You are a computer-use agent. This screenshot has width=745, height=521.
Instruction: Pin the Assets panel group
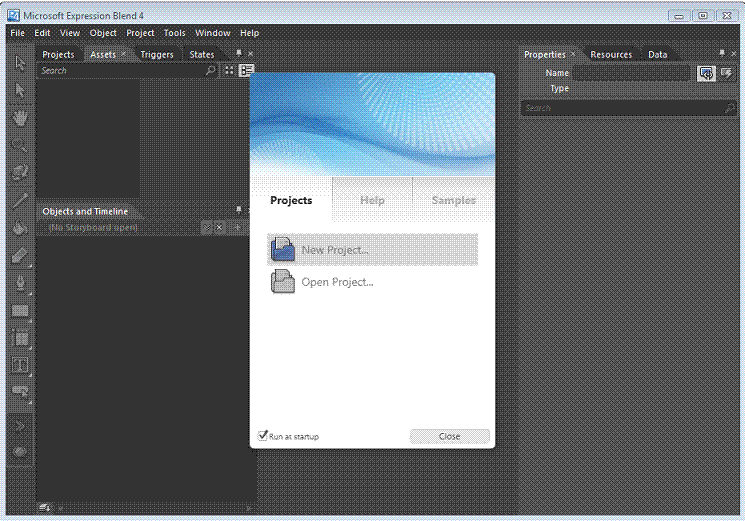pyautogui.click(x=239, y=53)
